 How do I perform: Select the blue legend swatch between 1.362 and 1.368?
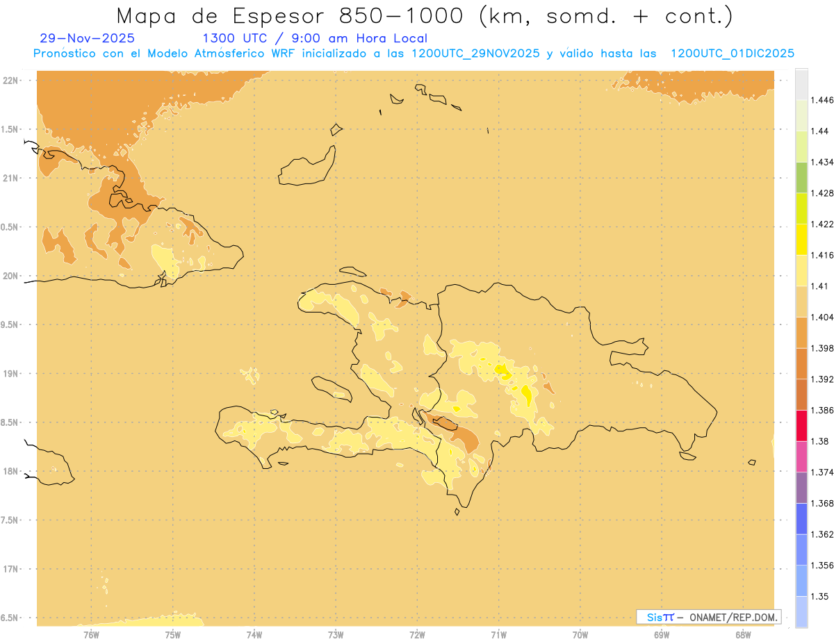click(801, 518)
